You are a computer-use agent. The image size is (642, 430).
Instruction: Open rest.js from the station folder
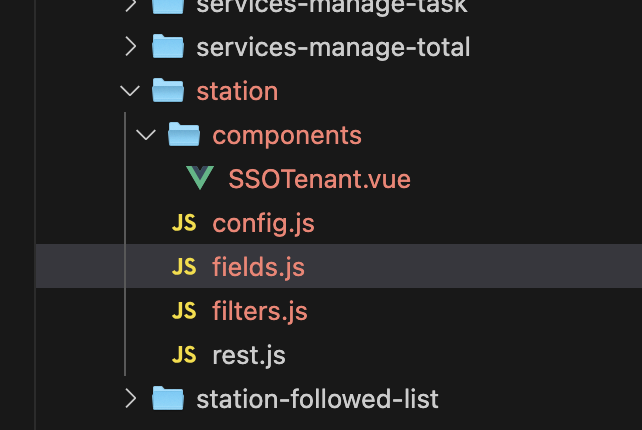249,355
